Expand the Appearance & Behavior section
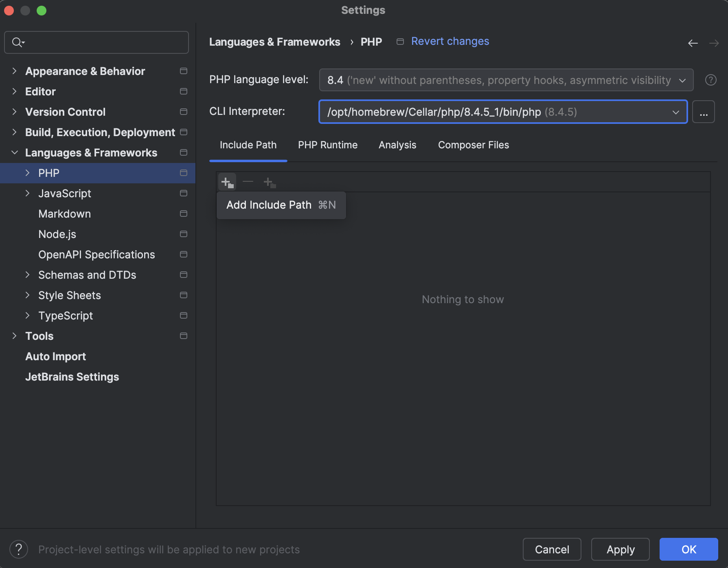728x568 pixels. click(x=15, y=71)
